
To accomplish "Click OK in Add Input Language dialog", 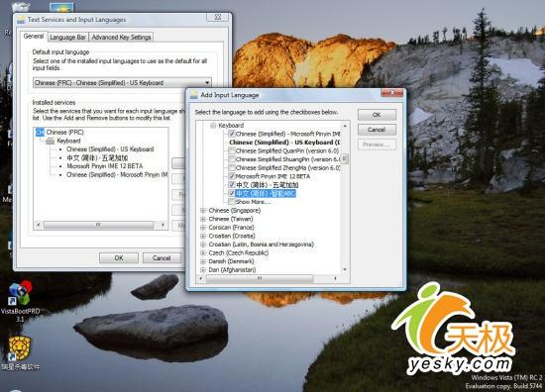I will pyautogui.click(x=377, y=115).
